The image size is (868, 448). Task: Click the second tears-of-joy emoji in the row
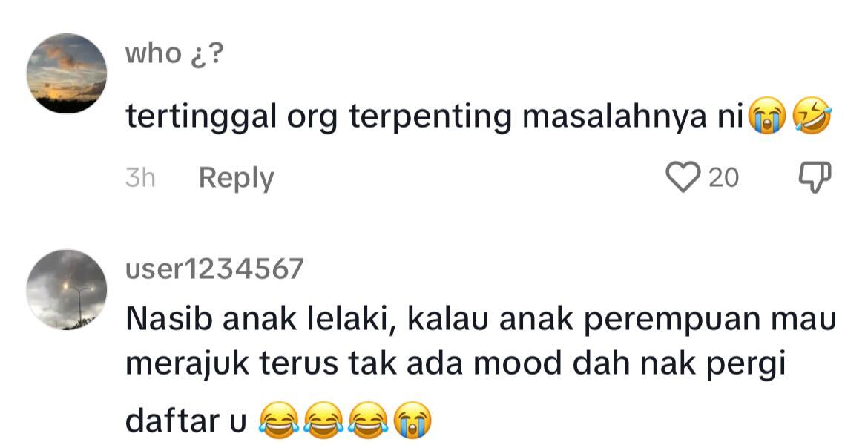[323, 421]
